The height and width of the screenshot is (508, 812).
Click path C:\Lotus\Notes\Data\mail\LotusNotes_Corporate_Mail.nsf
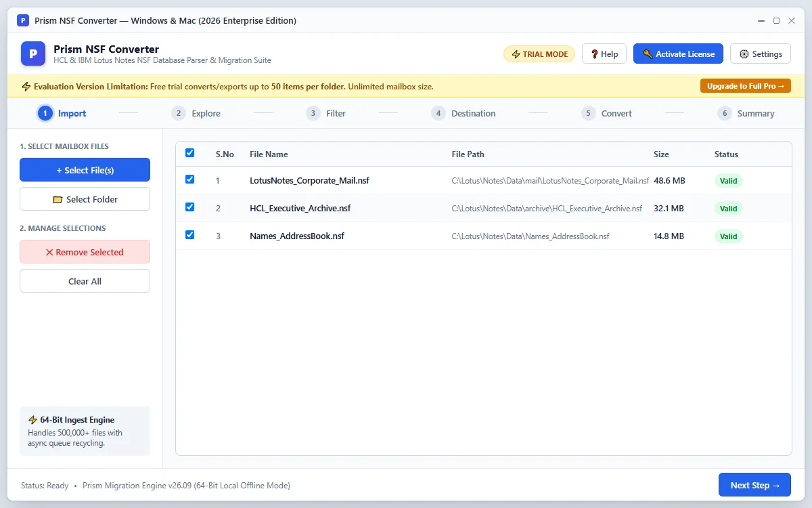tap(550, 181)
